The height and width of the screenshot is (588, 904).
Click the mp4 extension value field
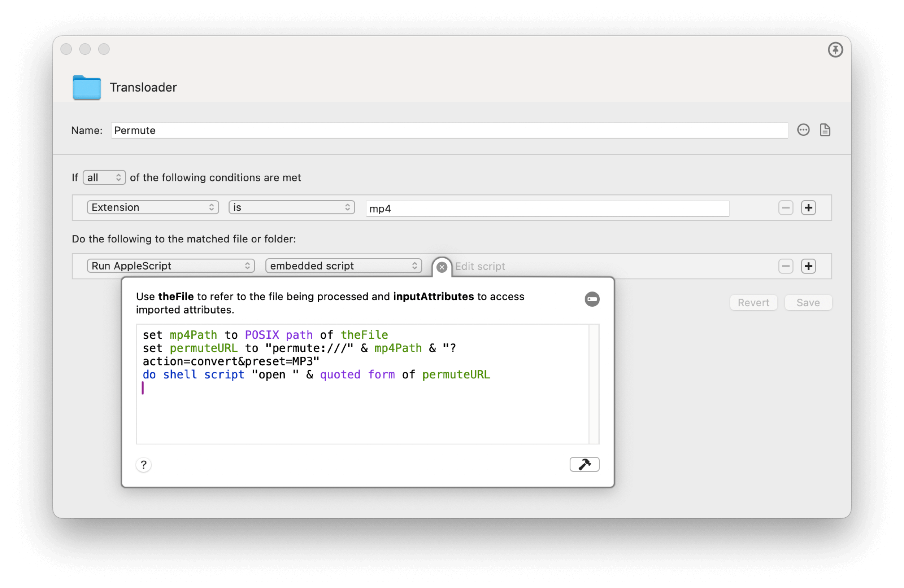547,209
